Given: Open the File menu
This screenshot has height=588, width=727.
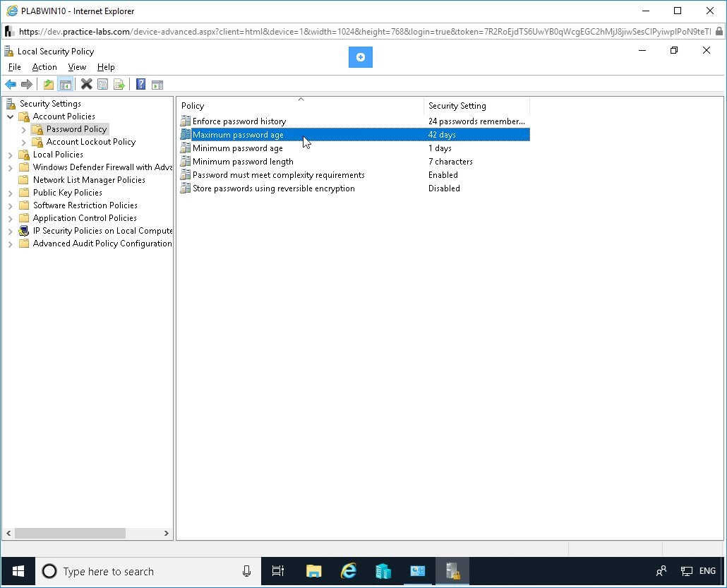Looking at the screenshot, I should [14, 67].
